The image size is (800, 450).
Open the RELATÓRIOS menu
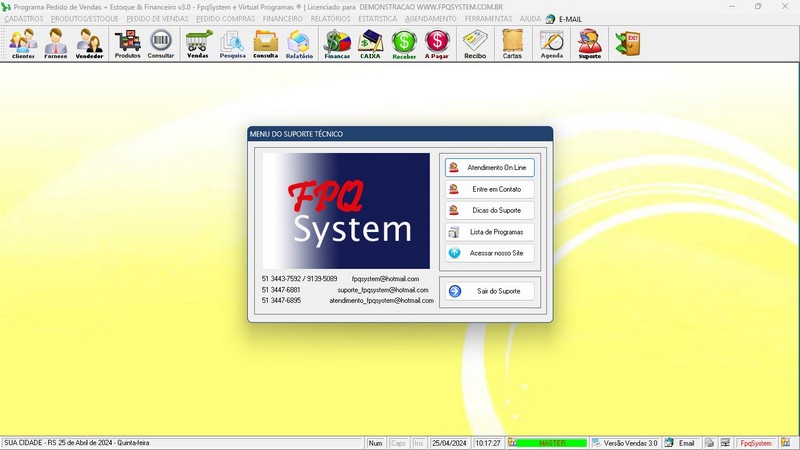(331, 19)
